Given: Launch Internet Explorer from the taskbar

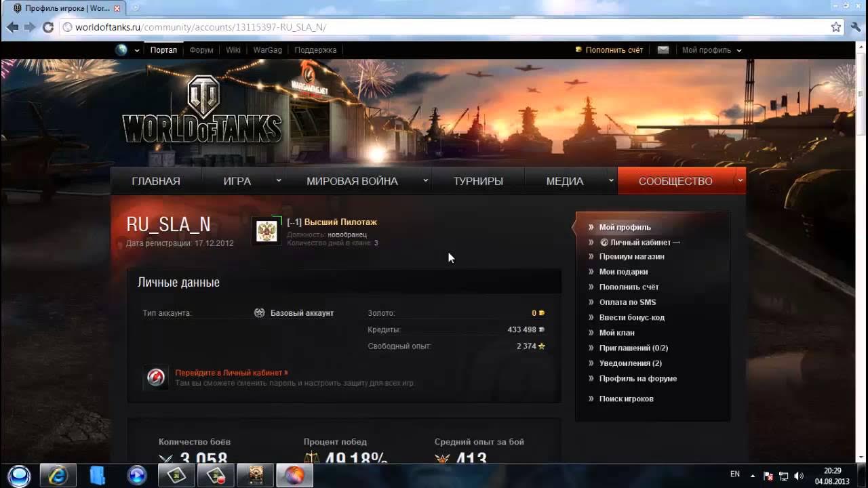Looking at the screenshot, I should (58, 475).
